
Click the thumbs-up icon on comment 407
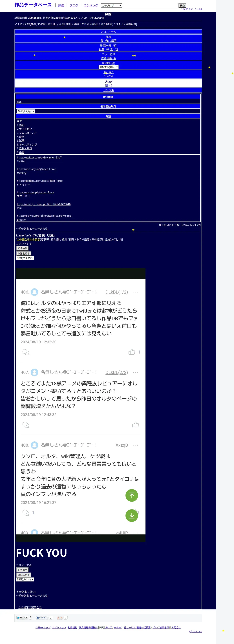135,424
